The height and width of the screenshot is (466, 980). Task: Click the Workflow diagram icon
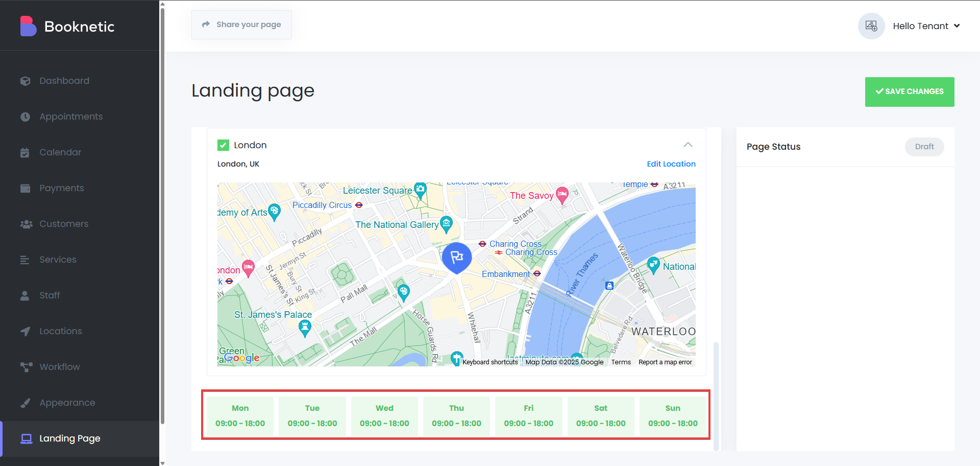point(26,367)
